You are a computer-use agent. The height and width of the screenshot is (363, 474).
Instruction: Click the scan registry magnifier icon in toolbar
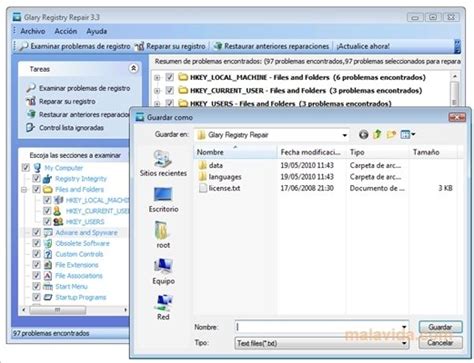click(x=23, y=46)
